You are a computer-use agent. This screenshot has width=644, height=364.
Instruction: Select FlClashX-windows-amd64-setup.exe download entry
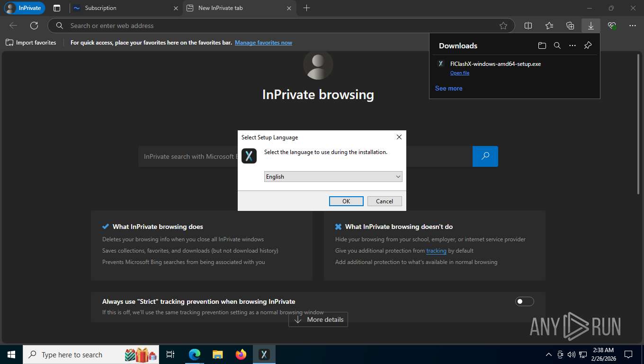click(x=514, y=67)
